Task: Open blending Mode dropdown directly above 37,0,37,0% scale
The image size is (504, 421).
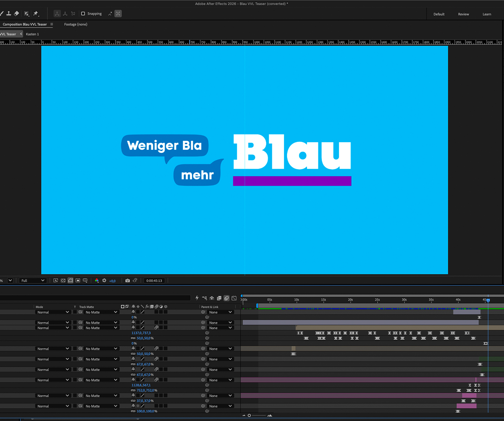Action: (53, 396)
